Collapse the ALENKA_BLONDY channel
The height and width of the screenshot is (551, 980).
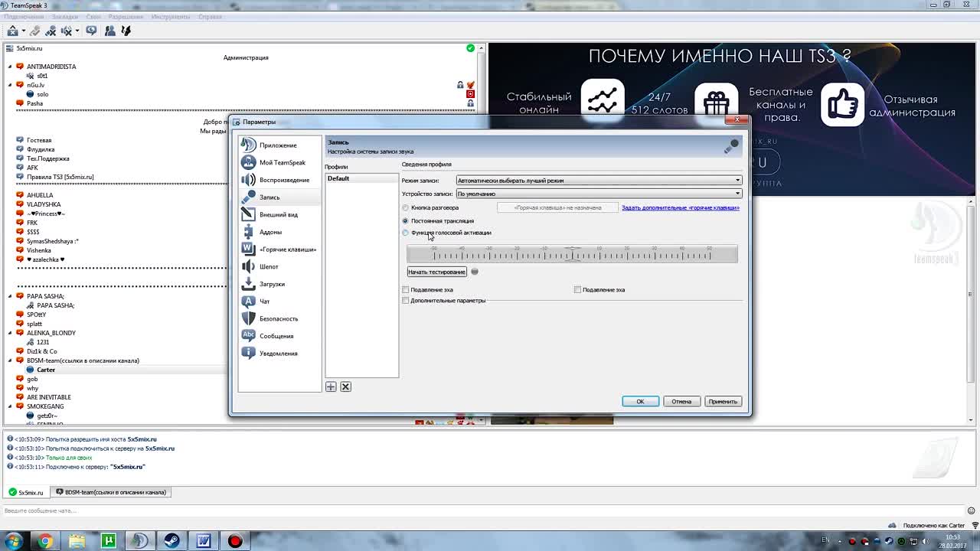[11, 333]
